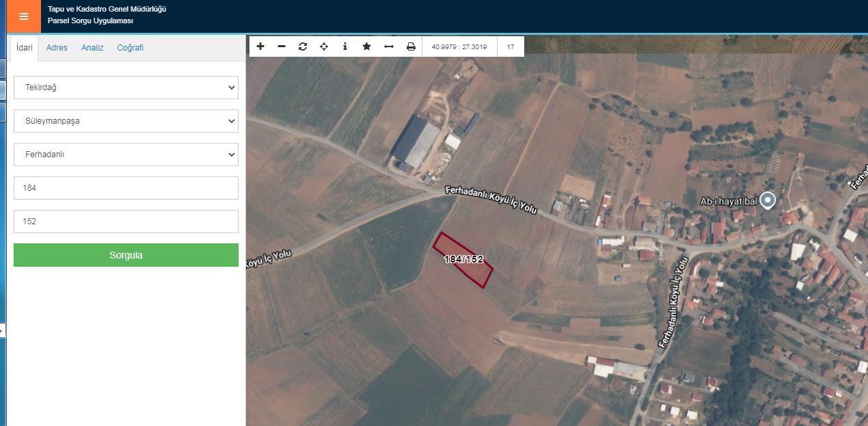
Task: Click the Parsel Sorgu Uygulaması subtitle
Action: click(x=90, y=21)
